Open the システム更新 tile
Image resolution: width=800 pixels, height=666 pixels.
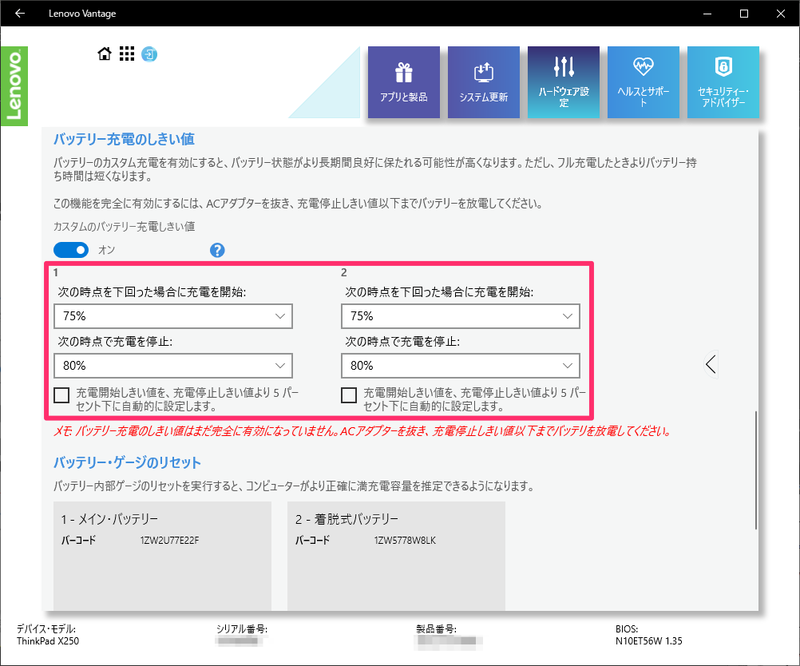(484, 82)
